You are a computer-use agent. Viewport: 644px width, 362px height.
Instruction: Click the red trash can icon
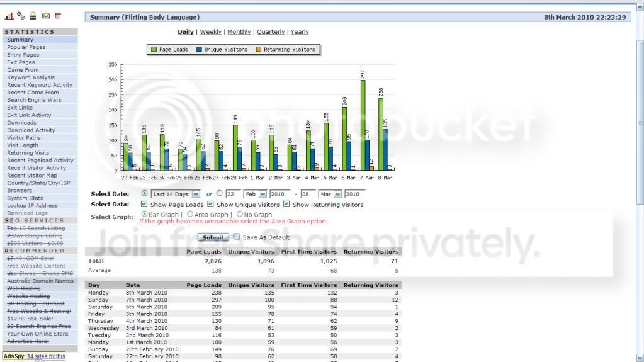tap(58, 16)
